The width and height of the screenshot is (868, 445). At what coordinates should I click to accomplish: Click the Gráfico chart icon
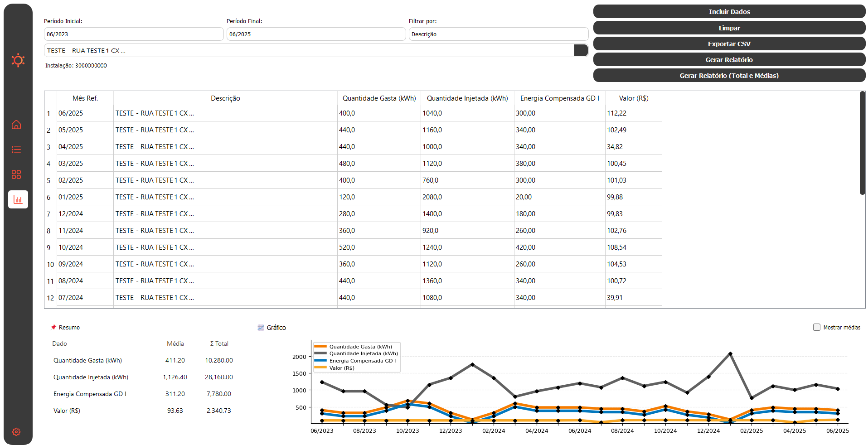coord(261,328)
